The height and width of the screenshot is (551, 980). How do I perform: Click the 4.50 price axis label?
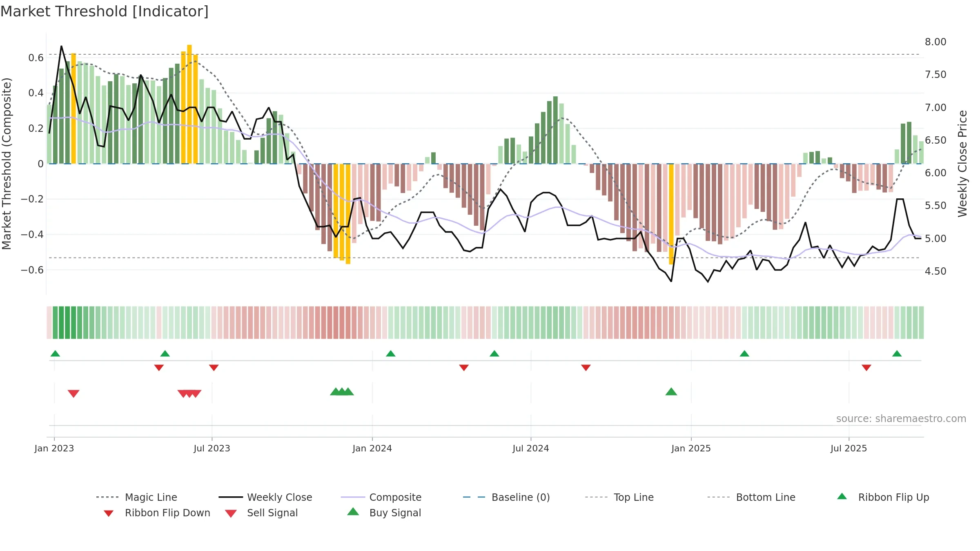(x=935, y=271)
